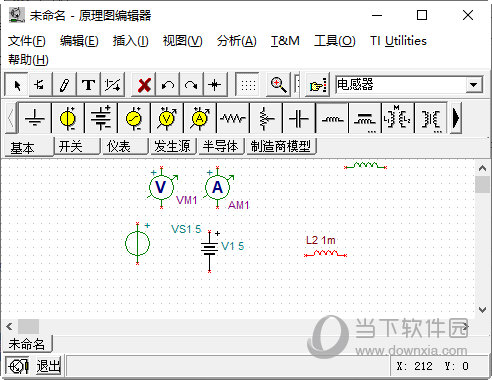Select the VS1 voltage source symbol

(137, 243)
